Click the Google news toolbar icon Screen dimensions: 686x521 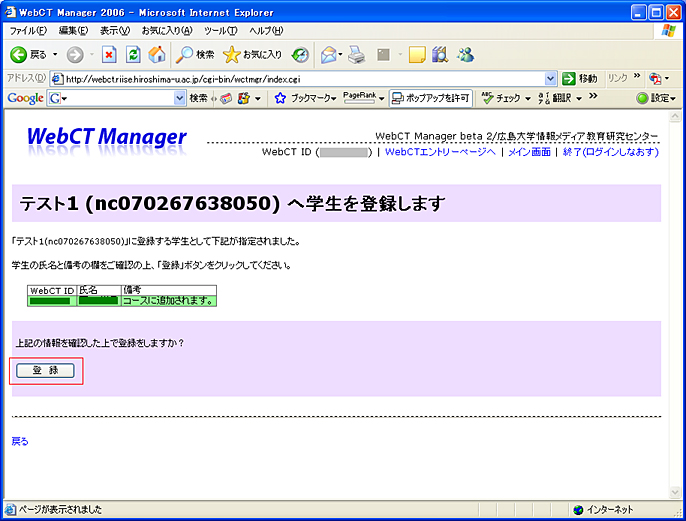coord(226,98)
